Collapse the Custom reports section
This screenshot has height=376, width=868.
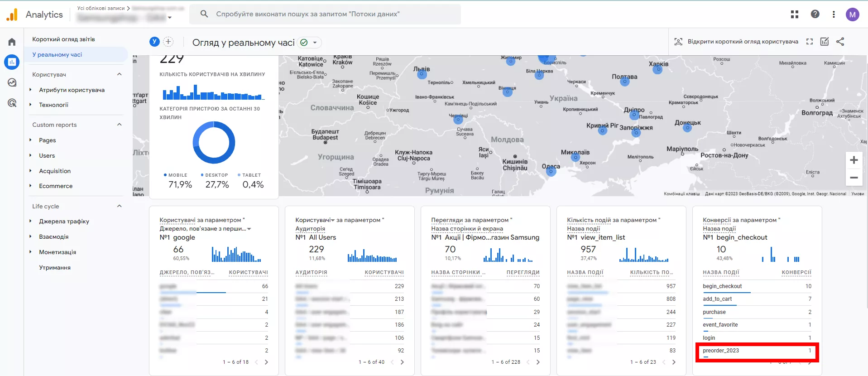(120, 125)
